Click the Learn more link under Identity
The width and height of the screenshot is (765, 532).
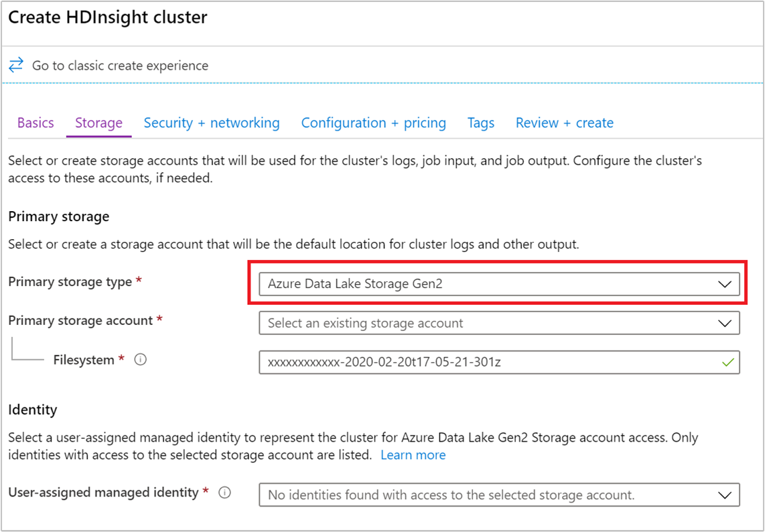[x=413, y=455]
